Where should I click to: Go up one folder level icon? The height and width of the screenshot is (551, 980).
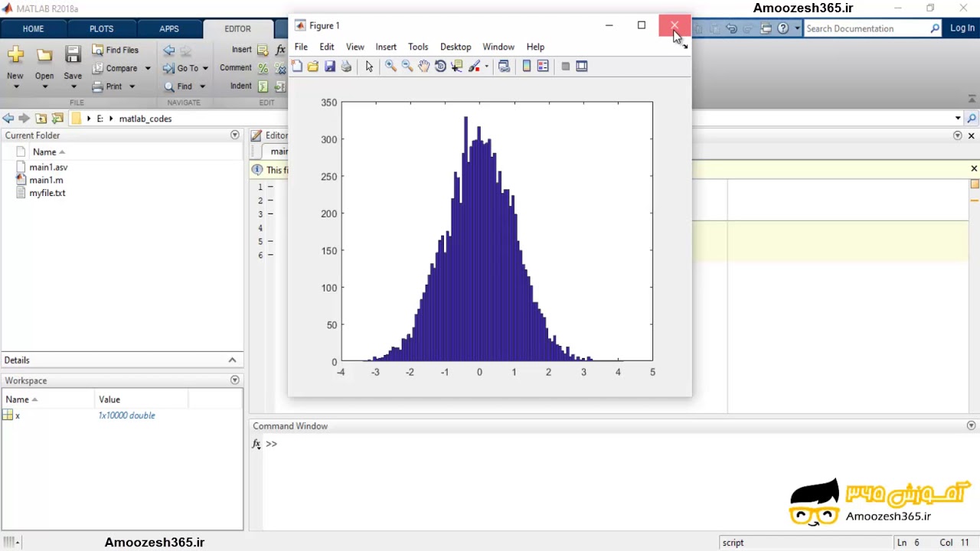coord(41,119)
